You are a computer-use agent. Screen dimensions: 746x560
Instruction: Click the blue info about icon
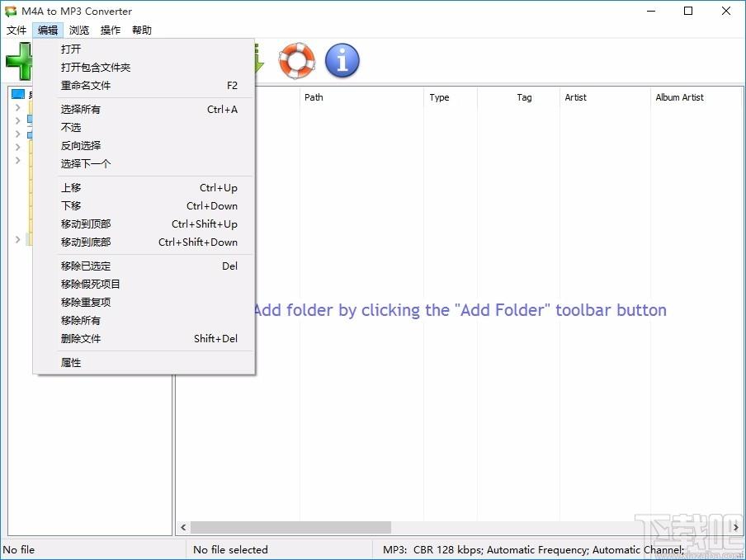tap(342, 61)
